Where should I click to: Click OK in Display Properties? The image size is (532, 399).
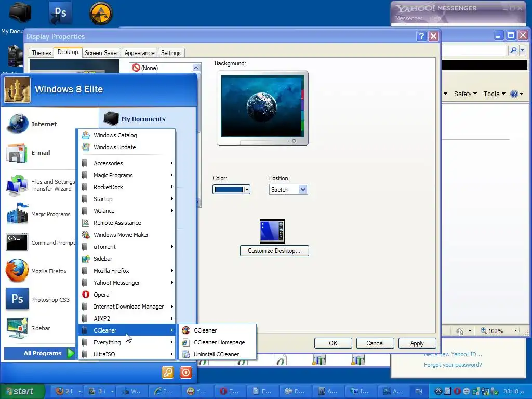[333, 343]
